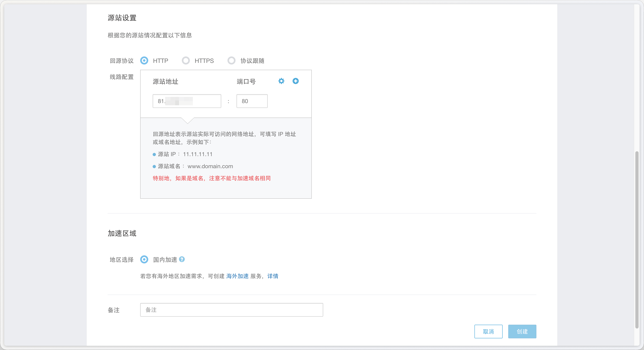Screen dimensions: 644x350
Task: Click the vertical scrollbar thumb on right
Action: (637, 240)
